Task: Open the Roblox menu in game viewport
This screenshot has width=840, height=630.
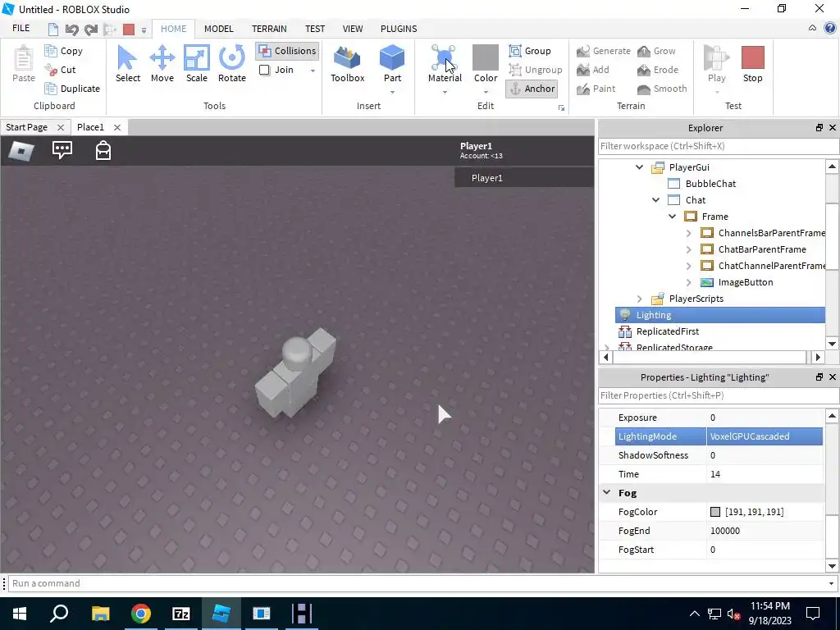Action: (x=21, y=151)
